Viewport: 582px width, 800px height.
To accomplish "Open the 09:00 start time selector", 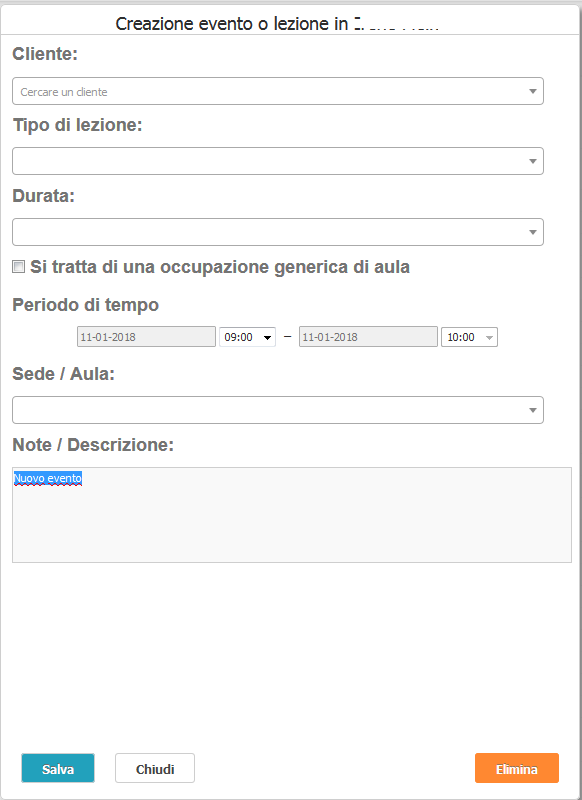I will pos(247,337).
